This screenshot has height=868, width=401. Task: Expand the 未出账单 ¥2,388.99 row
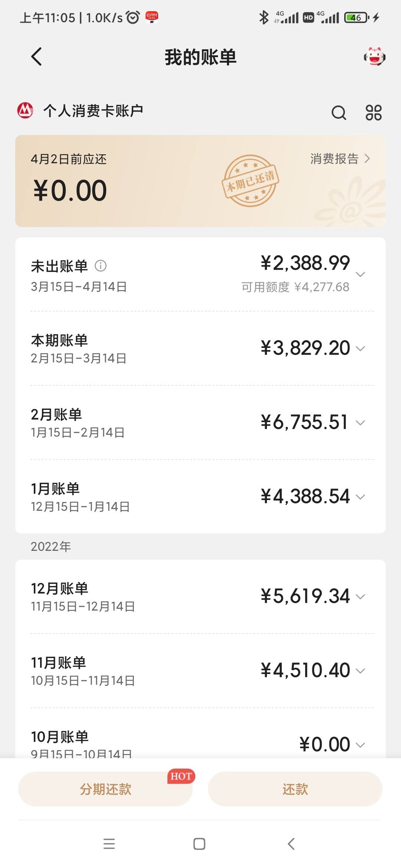[200, 274]
